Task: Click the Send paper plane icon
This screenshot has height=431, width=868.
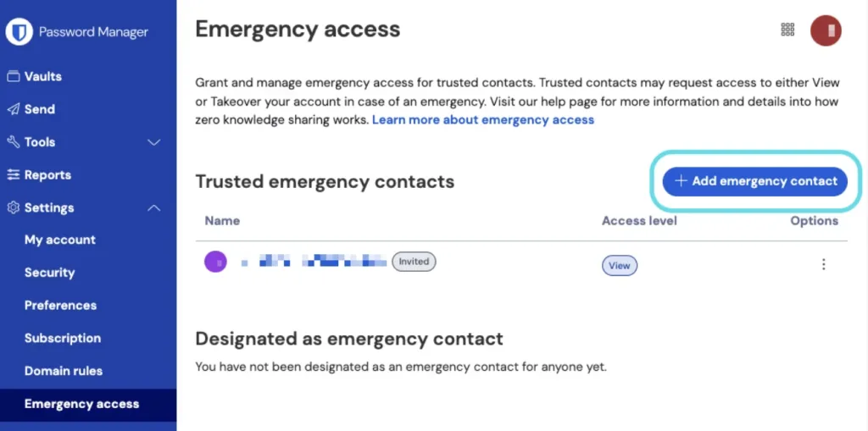Action: click(x=14, y=109)
